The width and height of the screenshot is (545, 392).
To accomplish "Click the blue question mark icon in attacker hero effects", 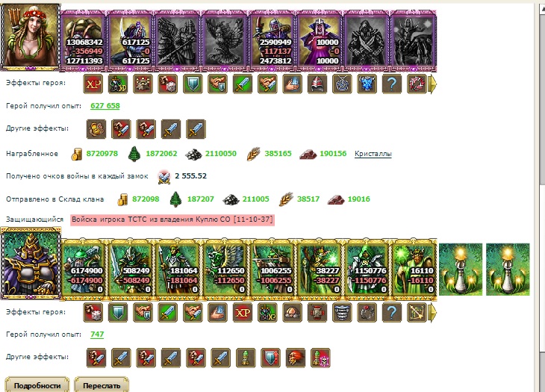I will 392,84.
